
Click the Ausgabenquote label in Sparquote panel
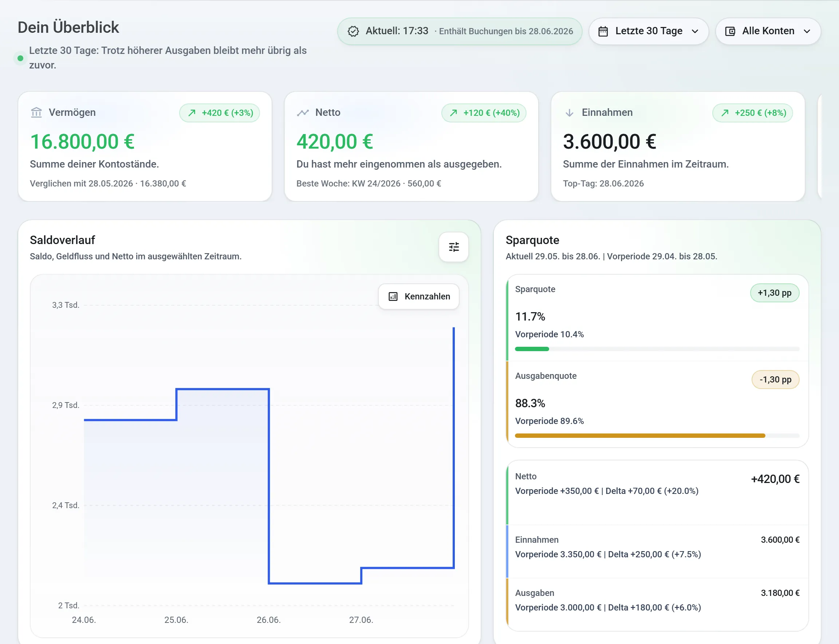pyautogui.click(x=545, y=376)
